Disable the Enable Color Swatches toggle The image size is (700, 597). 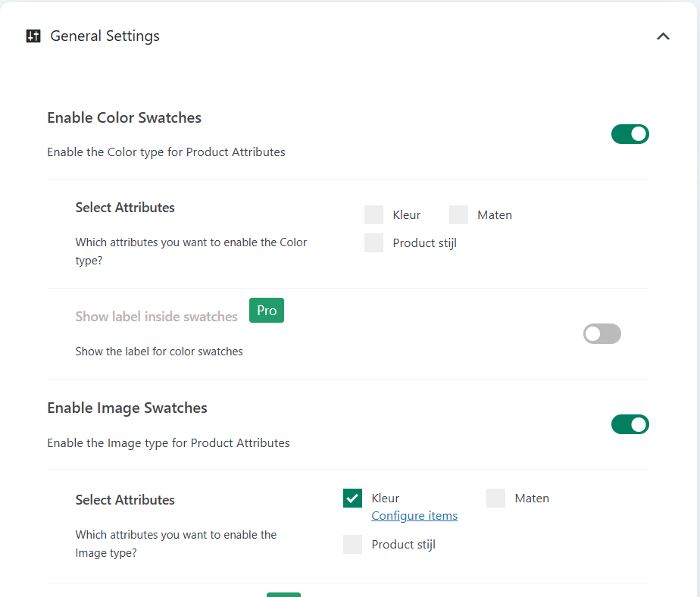click(x=630, y=134)
